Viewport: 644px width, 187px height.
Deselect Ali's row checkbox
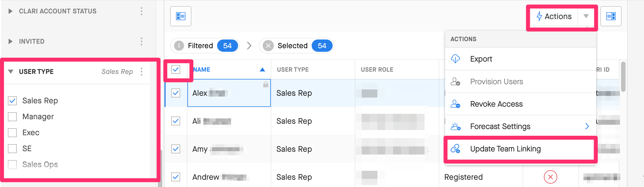pos(176,121)
